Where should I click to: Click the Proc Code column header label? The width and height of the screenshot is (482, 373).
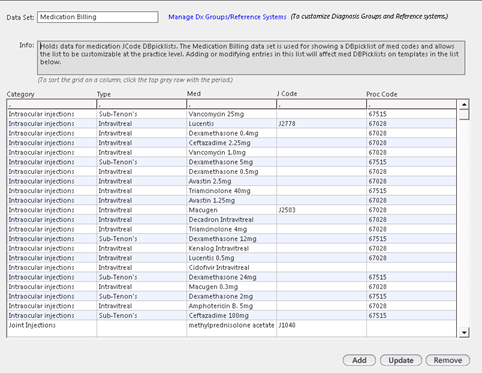(x=382, y=94)
